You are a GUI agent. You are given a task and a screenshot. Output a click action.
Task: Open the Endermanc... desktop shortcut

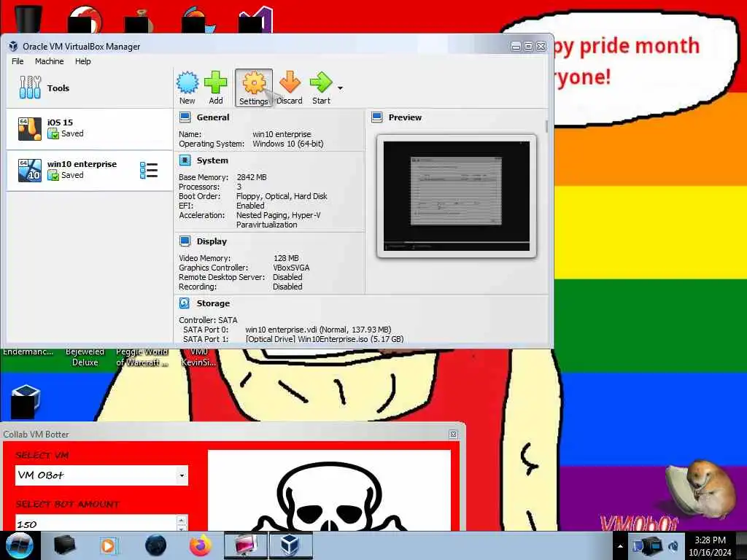(x=28, y=352)
